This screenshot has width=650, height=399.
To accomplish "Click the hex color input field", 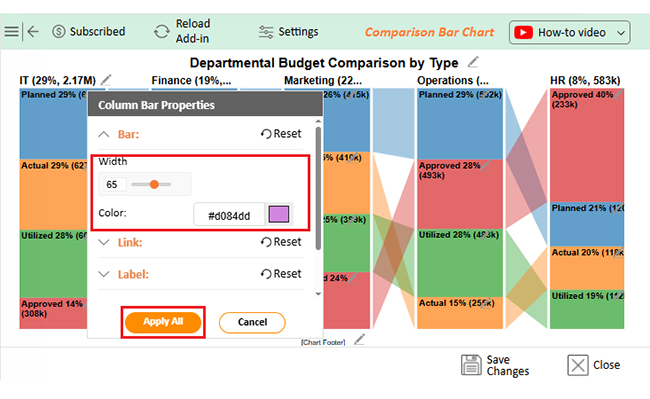I will pos(229,215).
